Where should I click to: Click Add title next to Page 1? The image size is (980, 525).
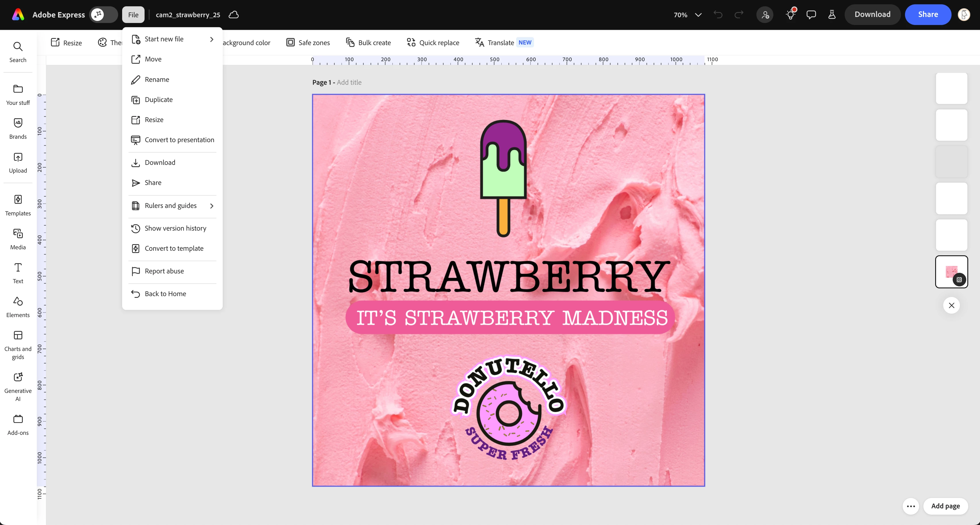[x=349, y=82]
